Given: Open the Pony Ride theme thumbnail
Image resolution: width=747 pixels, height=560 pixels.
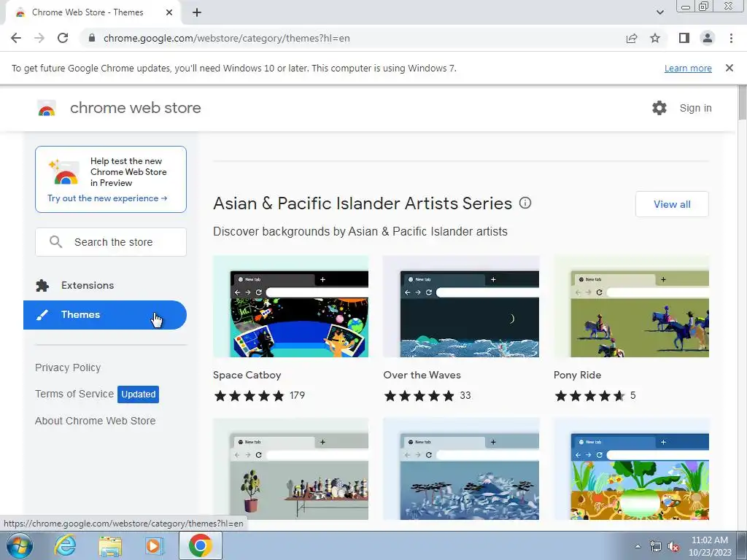Looking at the screenshot, I should 631,307.
